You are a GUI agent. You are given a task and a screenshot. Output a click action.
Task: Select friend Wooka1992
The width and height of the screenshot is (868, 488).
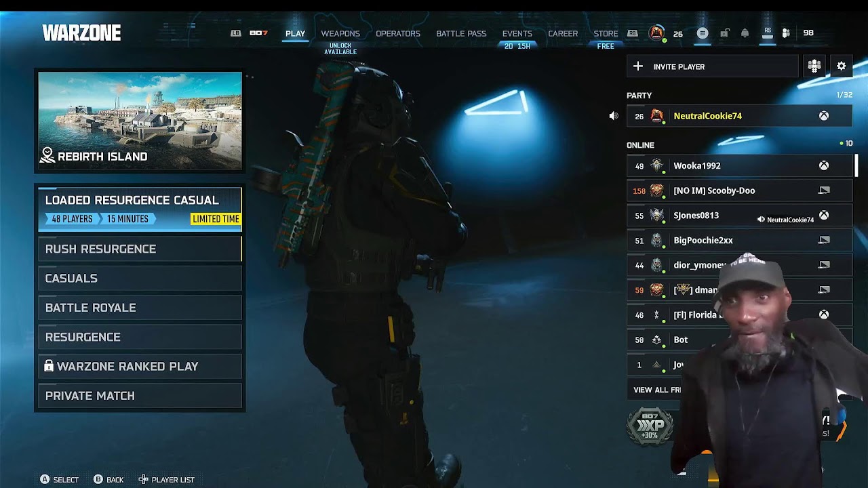pyautogui.click(x=739, y=165)
